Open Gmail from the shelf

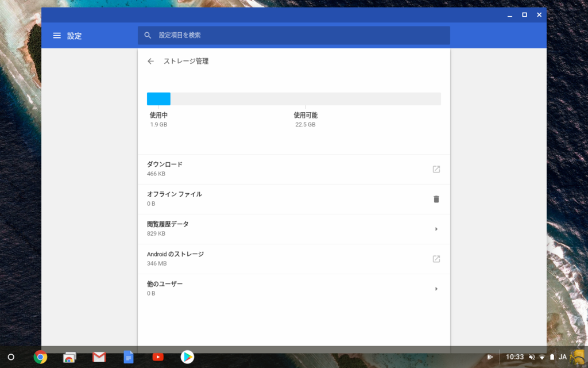pos(99,357)
